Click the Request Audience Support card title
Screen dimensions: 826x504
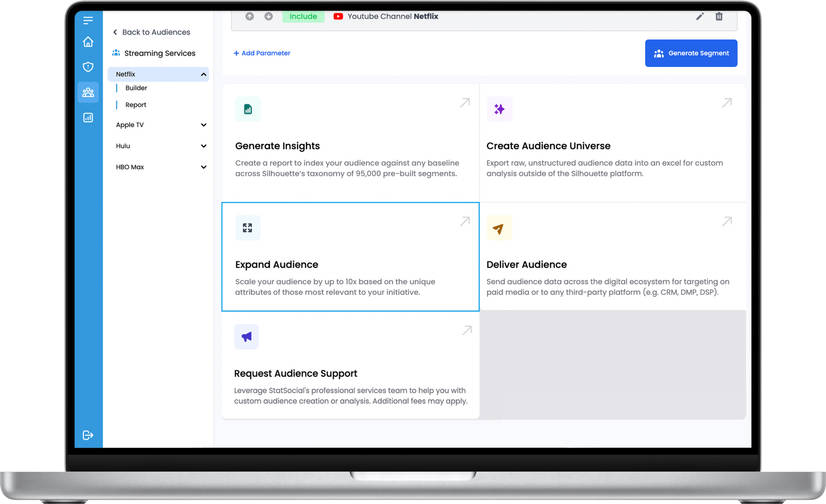296,373
